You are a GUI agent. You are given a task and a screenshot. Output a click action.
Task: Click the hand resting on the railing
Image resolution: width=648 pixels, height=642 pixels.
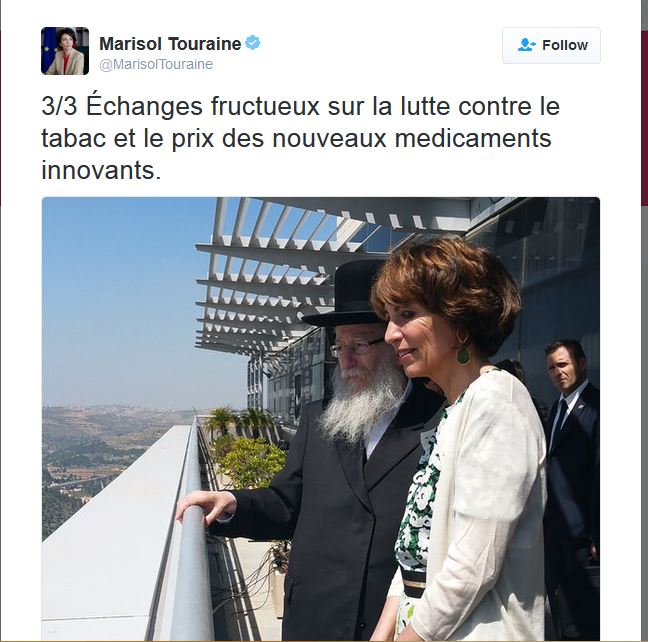pos(205,506)
